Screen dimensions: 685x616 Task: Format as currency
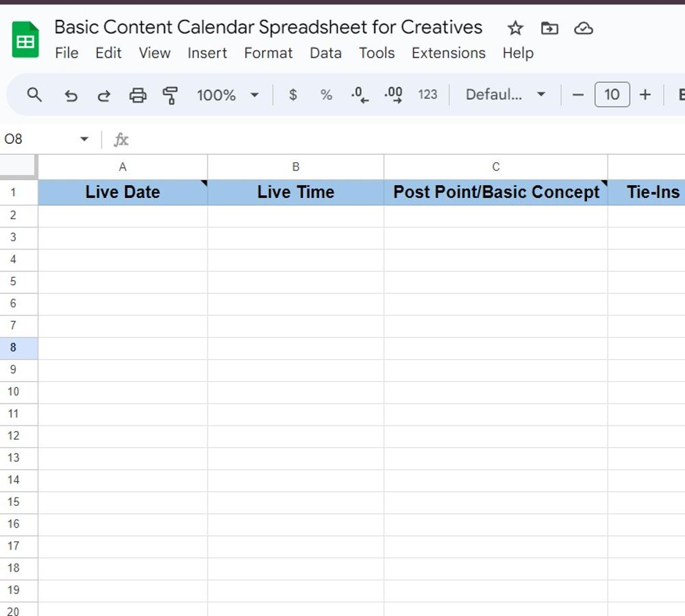[x=293, y=95]
